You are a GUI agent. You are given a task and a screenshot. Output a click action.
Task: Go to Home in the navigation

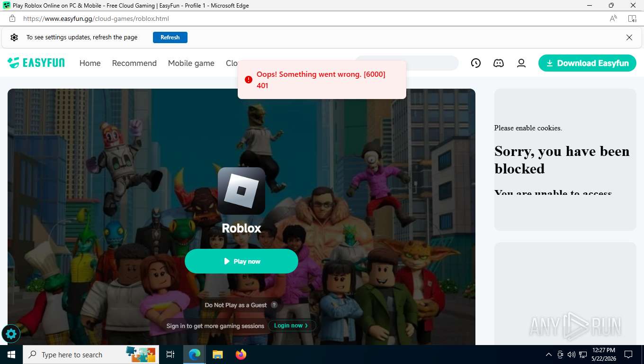click(90, 63)
